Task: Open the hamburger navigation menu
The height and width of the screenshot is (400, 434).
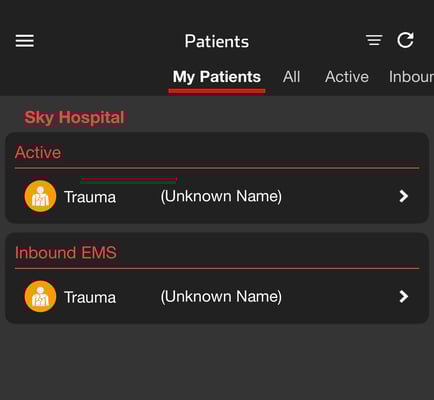Action: pyautogui.click(x=25, y=41)
